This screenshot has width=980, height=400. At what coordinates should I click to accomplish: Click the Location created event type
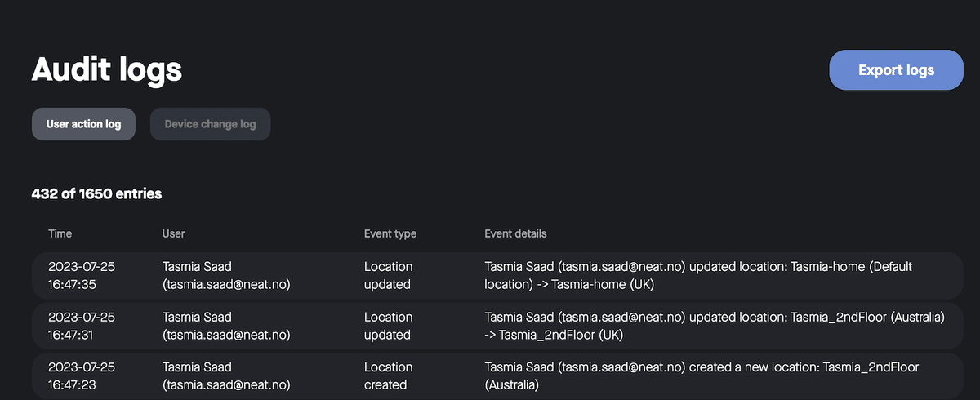coord(389,376)
